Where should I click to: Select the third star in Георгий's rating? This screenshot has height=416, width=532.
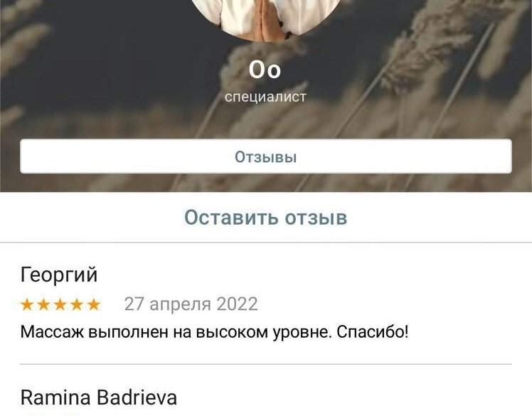(60, 304)
